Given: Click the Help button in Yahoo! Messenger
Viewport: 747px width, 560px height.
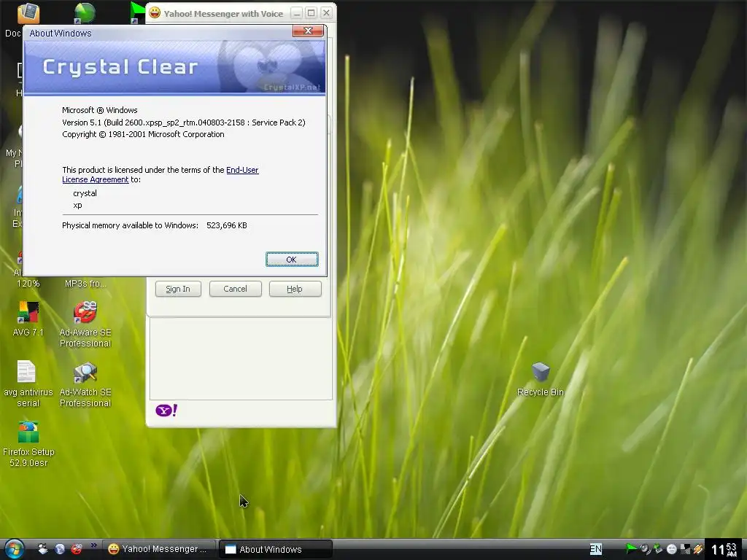Looking at the screenshot, I should [295, 289].
